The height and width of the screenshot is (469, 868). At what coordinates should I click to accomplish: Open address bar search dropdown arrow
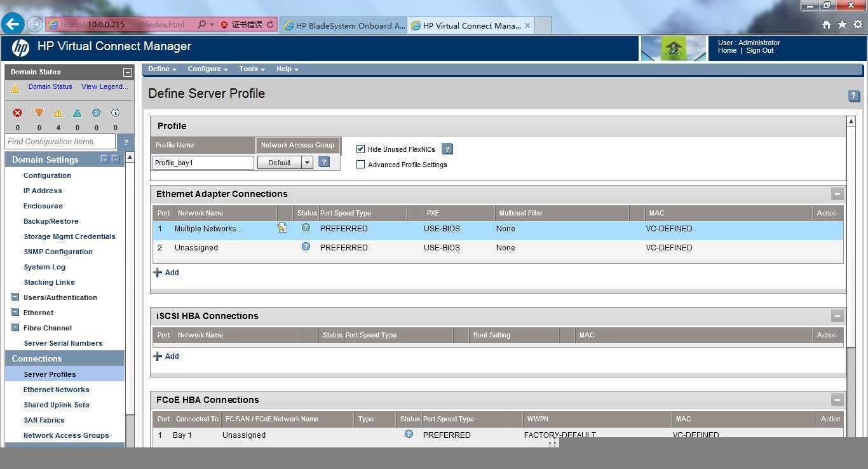[212, 25]
